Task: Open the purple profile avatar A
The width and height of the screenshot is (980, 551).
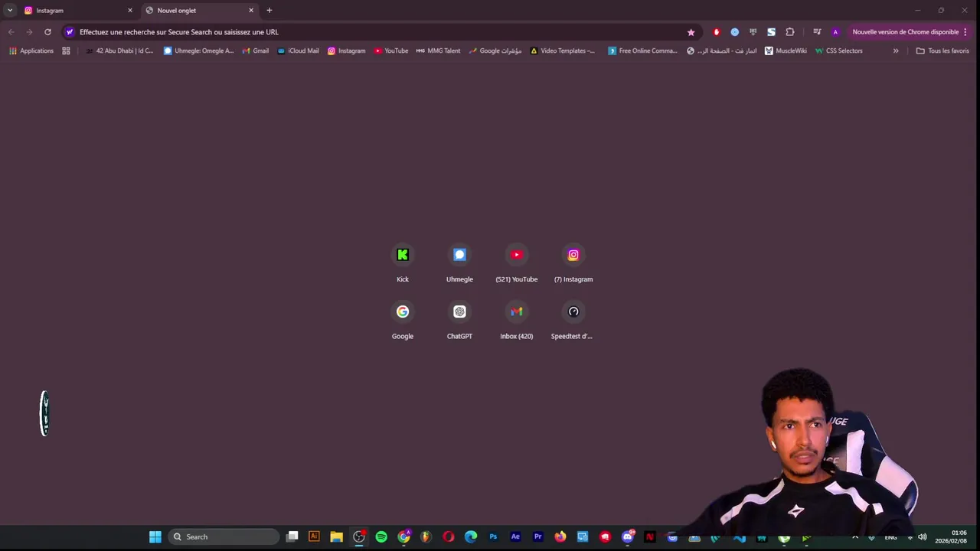Action: tap(835, 32)
